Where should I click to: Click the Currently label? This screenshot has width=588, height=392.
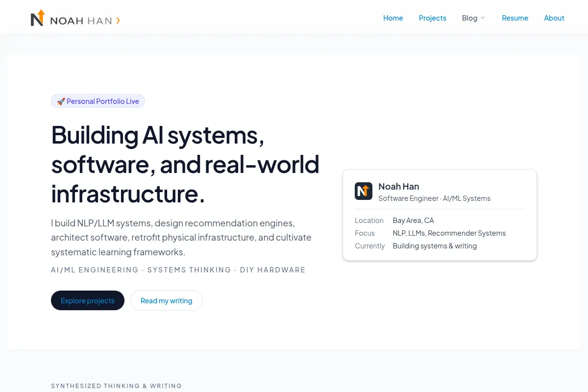[x=369, y=246]
